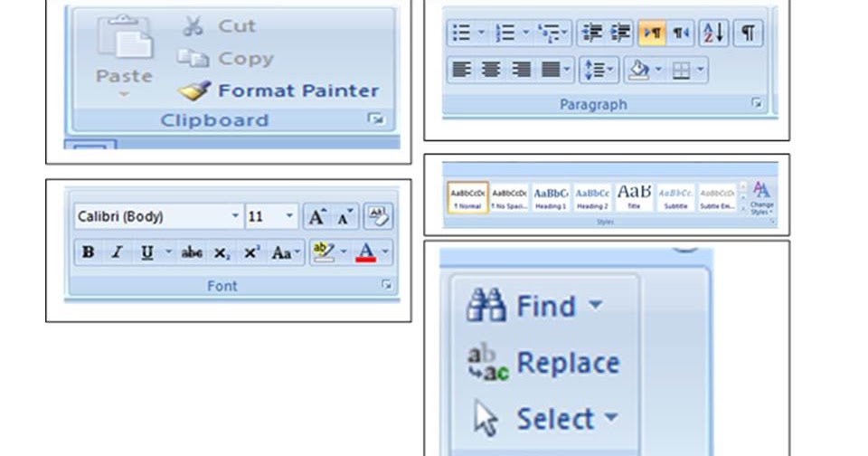This screenshot has height=456, width=868.
Task: Click the Select button in Editing
Action: point(546,419)
